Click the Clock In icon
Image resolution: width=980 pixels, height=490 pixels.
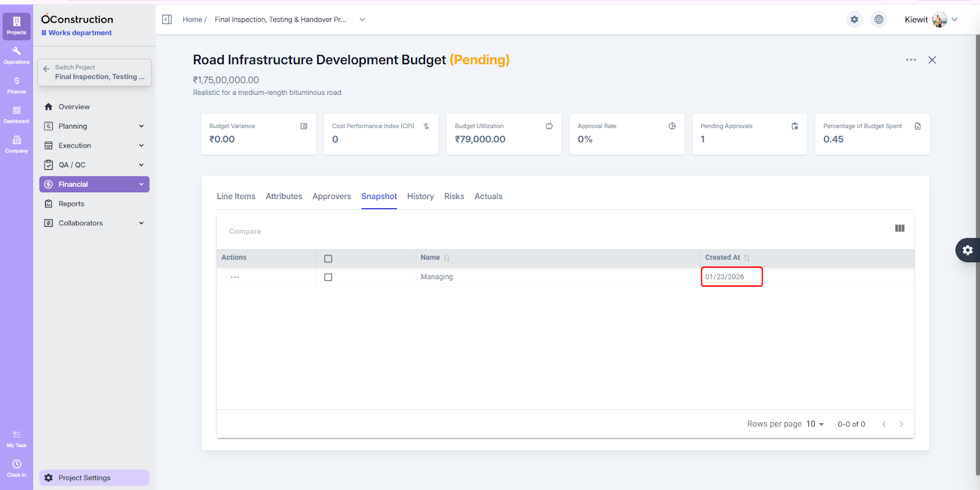(x=17, y=464)
